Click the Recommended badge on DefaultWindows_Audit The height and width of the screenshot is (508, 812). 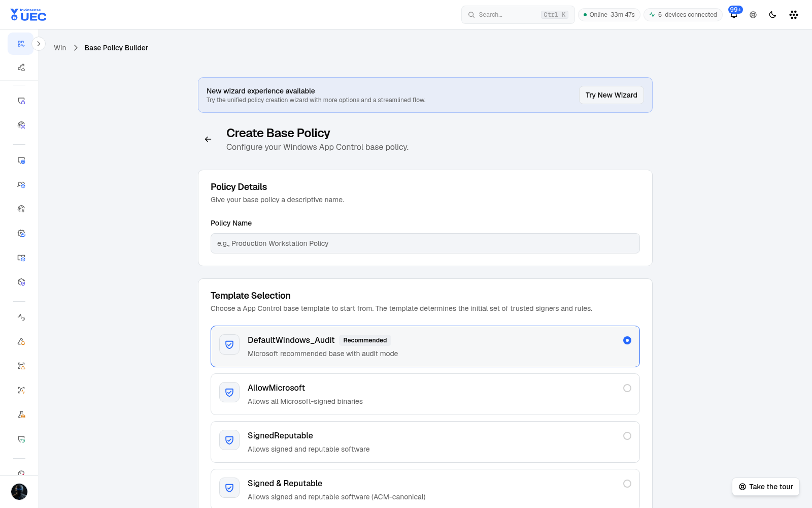365,340
